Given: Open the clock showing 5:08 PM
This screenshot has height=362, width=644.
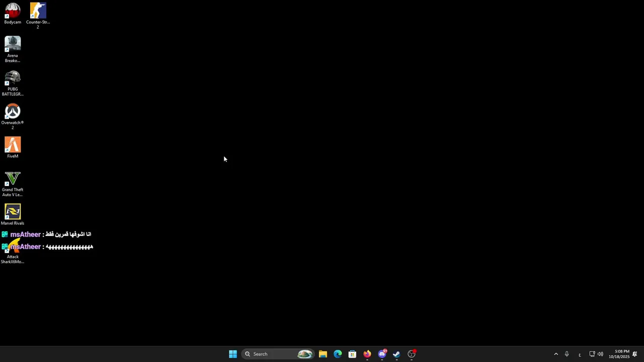Looking at the screenshot, I should (619, 354).
